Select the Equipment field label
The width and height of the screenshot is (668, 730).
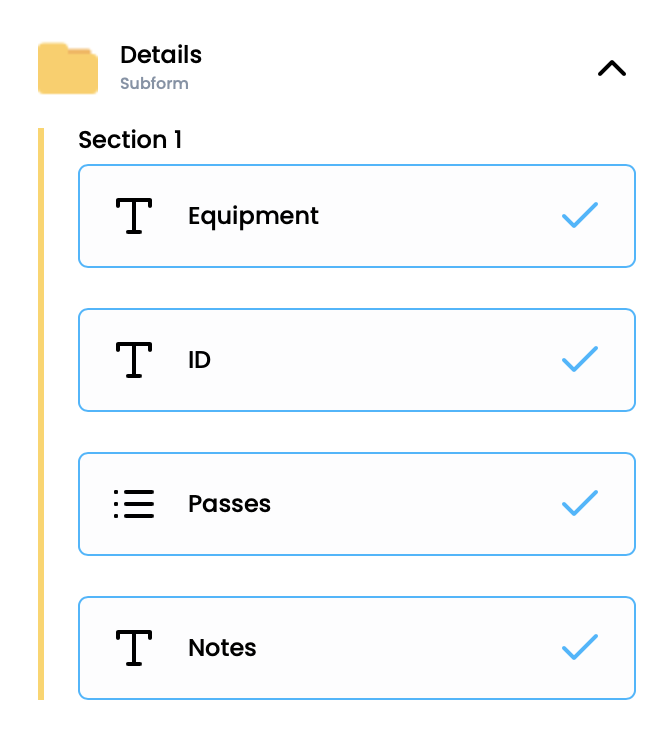(253, 216)
